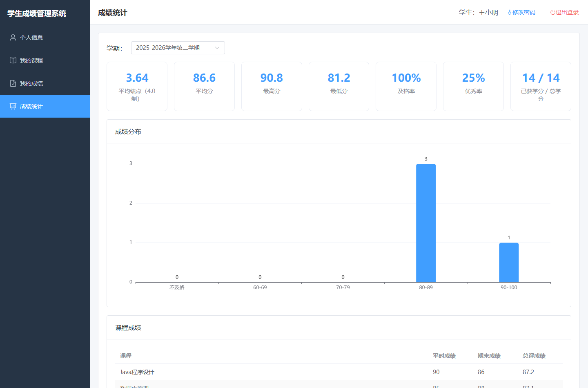Click the 总评成绩 column header
This screenshot has width=588, height=388.
click(534, 356)
